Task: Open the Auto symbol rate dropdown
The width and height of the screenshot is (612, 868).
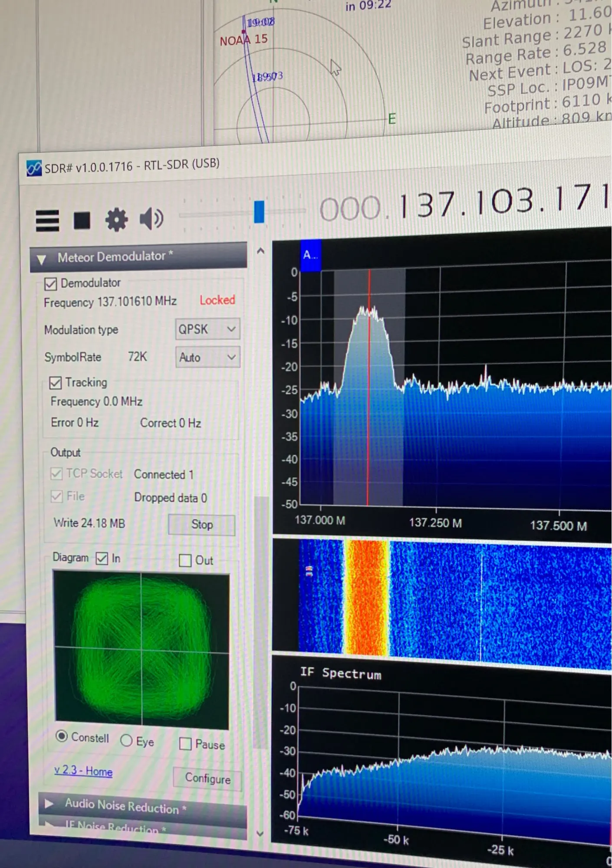Action: pos(207,357)
